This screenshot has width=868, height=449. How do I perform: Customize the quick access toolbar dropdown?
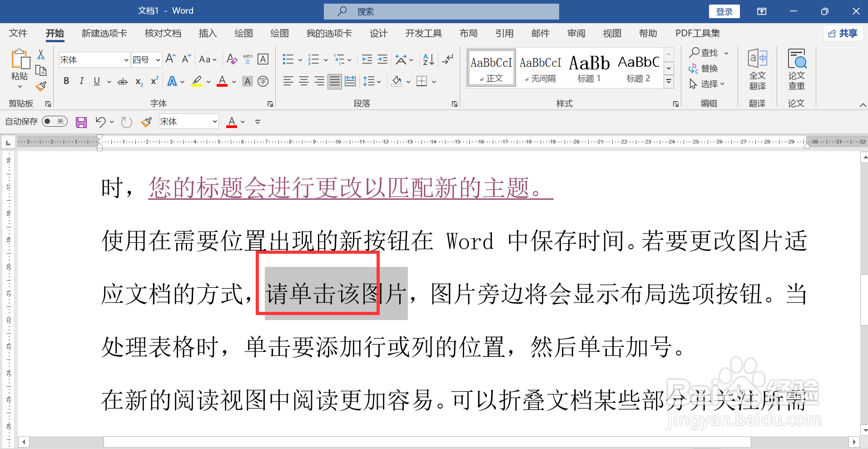coord(258,122)
